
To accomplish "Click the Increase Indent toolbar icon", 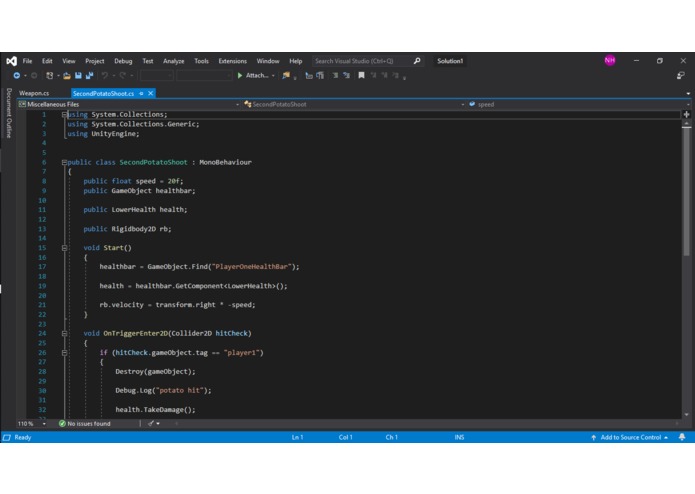I will point(347,76).
